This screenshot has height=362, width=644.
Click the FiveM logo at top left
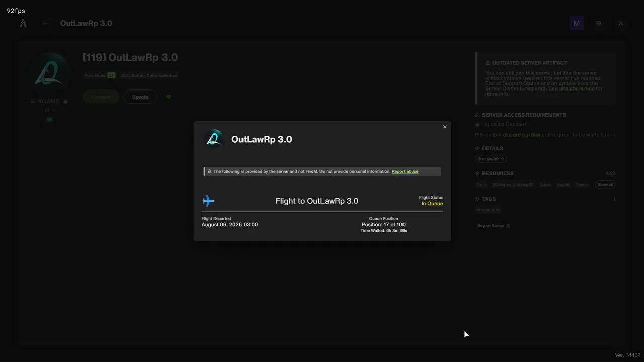tap(23, 23)
